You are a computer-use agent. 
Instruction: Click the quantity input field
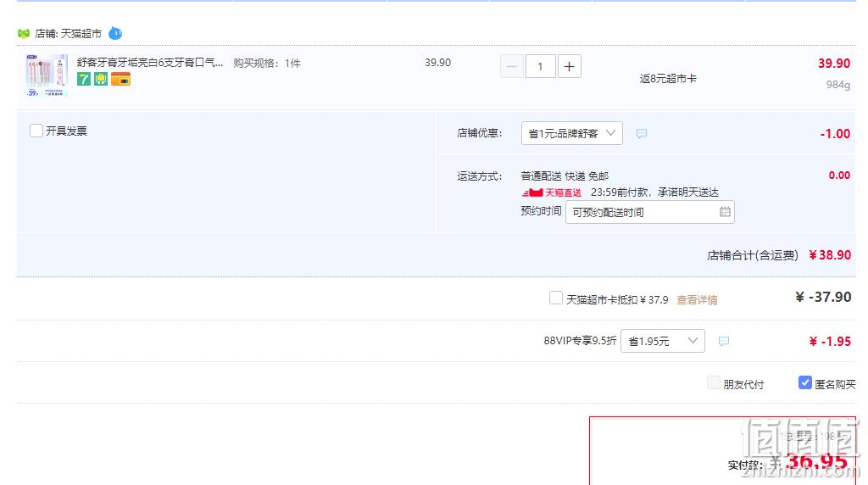540,67
